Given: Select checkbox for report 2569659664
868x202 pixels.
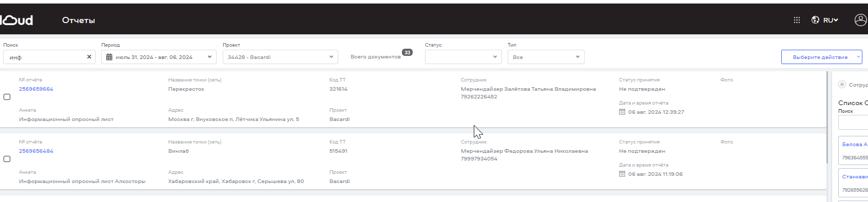Looking at the screenshot, I should 7,97.
